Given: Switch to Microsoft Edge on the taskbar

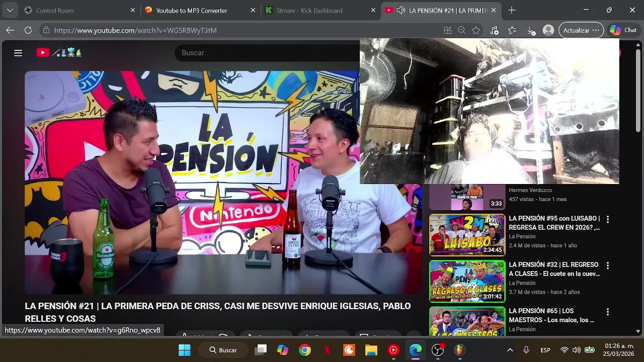Looking at the screenshot, I should pyautogui.click(x=416, y=350).
